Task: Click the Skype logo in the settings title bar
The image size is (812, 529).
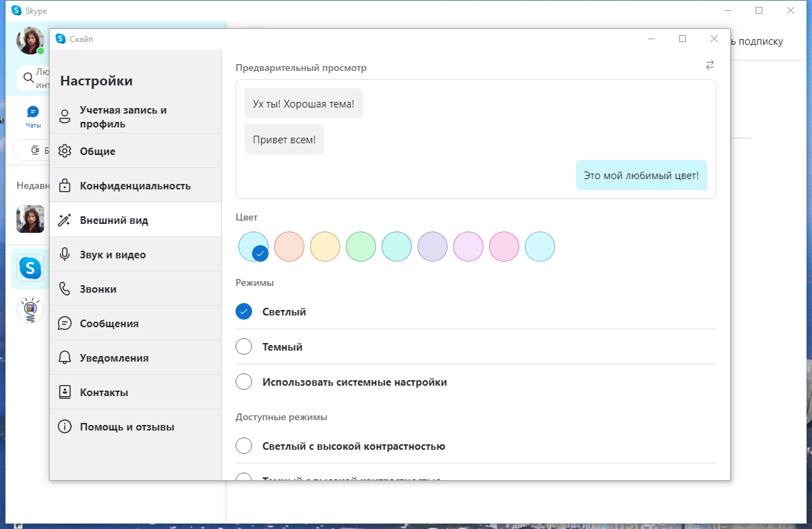Action: (x=61, y=39)
